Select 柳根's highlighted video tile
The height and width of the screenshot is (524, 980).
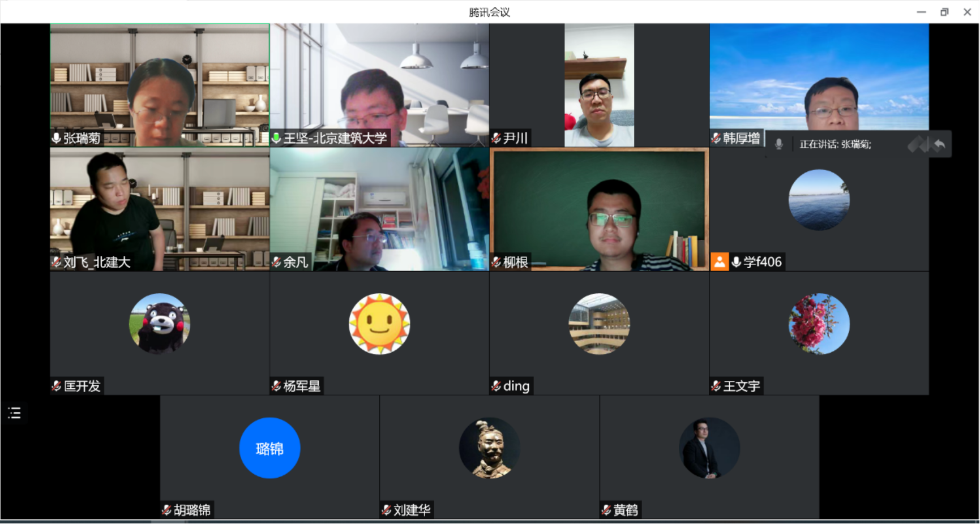pyautogui.click(x=599, y=209)
